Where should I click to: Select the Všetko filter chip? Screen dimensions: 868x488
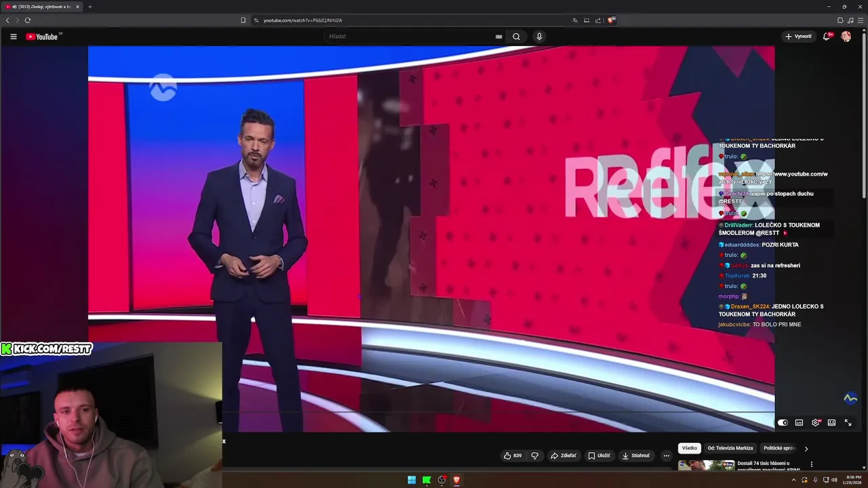[x=689, y=448]
